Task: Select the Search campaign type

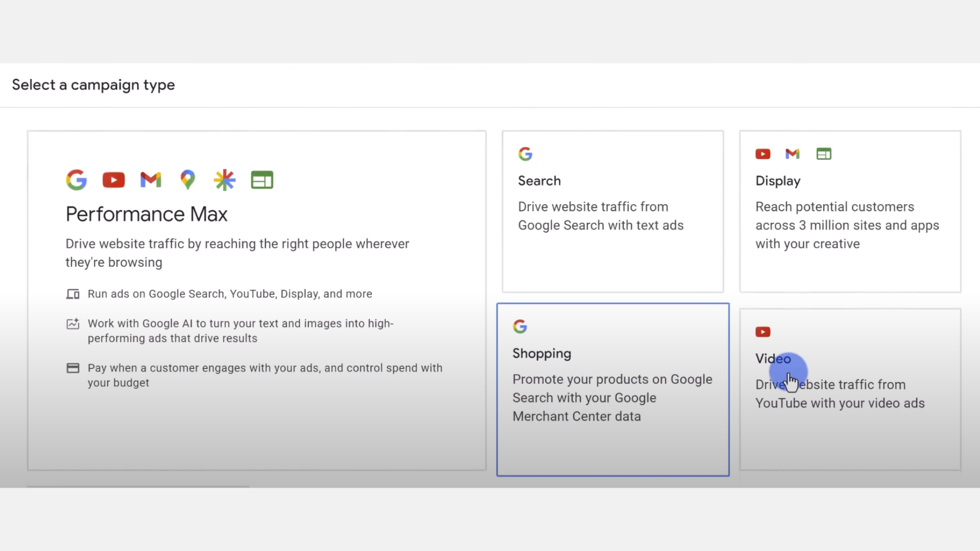Action: 612,211
